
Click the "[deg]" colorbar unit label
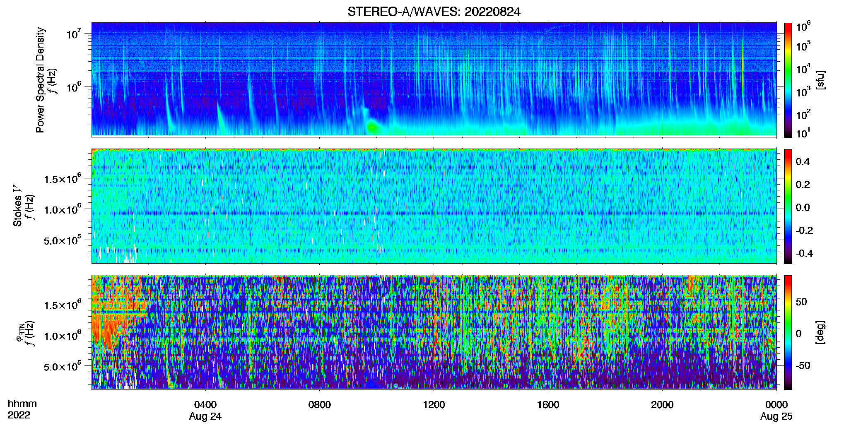pos(820,332)
